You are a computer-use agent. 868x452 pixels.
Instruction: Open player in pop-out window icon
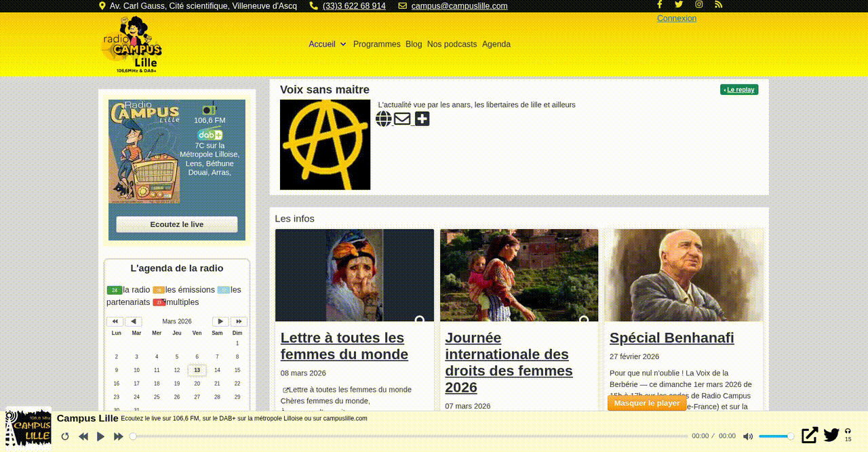coord(810,435)
